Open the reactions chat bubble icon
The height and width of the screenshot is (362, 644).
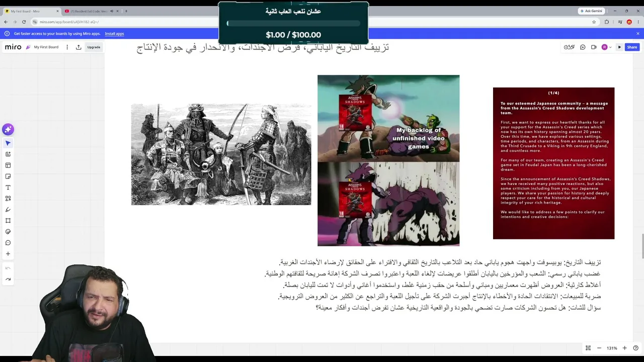(x=583, y=47)
